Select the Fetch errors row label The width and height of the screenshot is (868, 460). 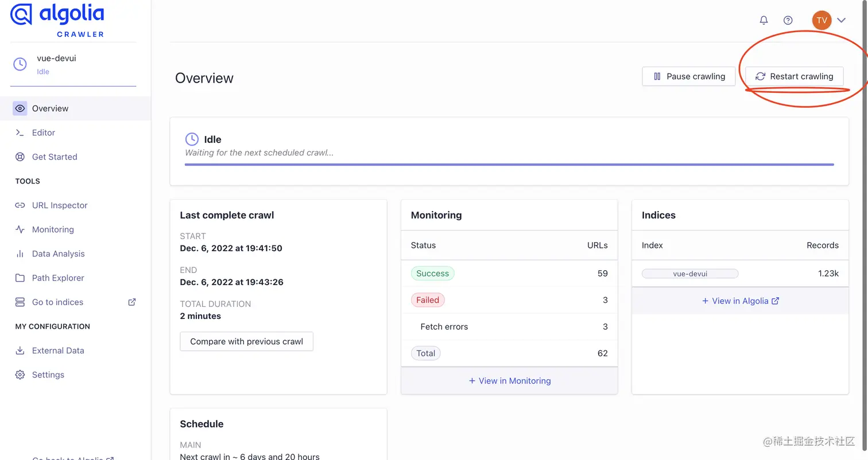tap(444, 327)
